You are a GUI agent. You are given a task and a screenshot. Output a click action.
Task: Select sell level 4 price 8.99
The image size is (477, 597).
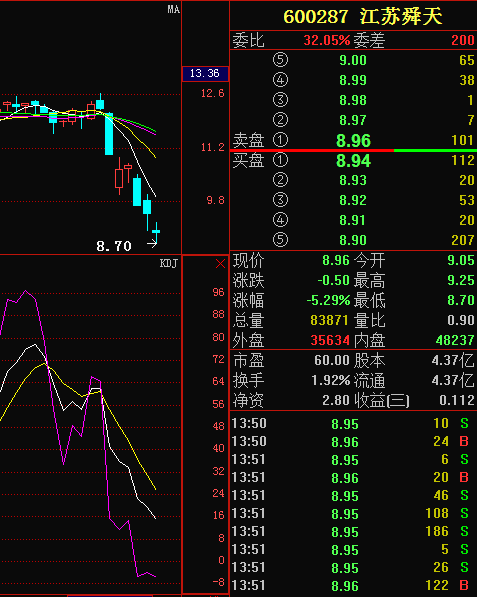coord(353,80)
